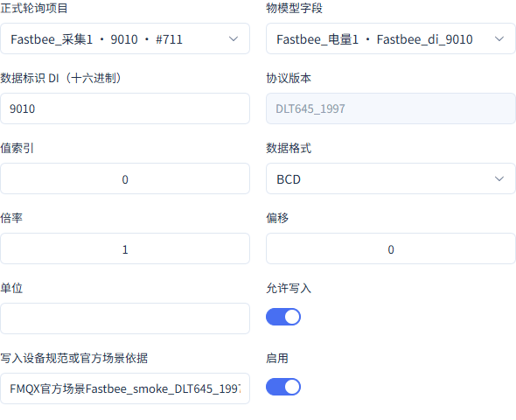Screen dimensions: 516x420
Task: Focus the 写入设备规范或官方场景依据 text field
Action: point(125,388)
